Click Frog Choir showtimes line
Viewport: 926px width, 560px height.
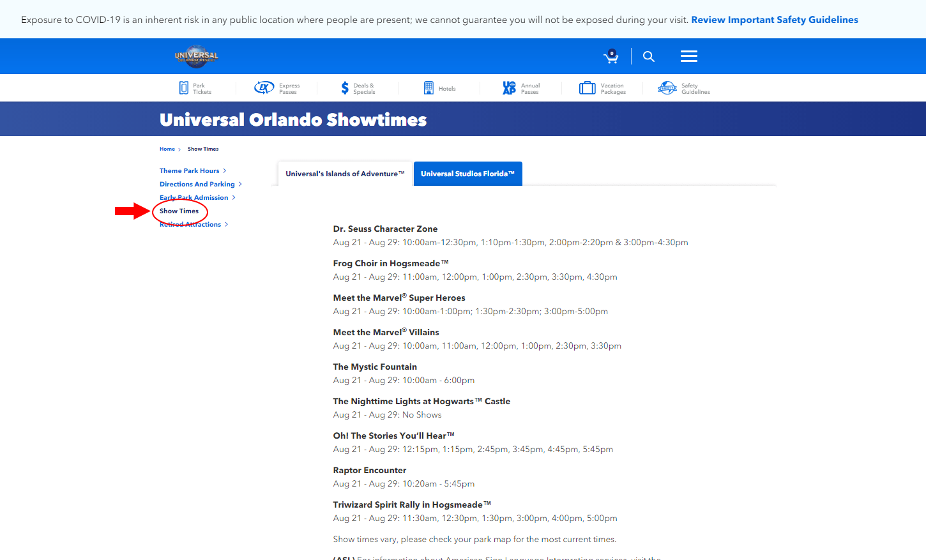coord(475,276)
